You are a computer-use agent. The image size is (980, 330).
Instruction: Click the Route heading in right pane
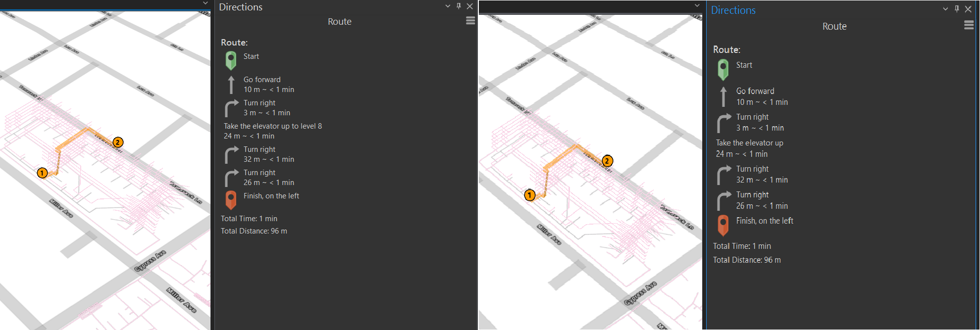coord(834,26)
